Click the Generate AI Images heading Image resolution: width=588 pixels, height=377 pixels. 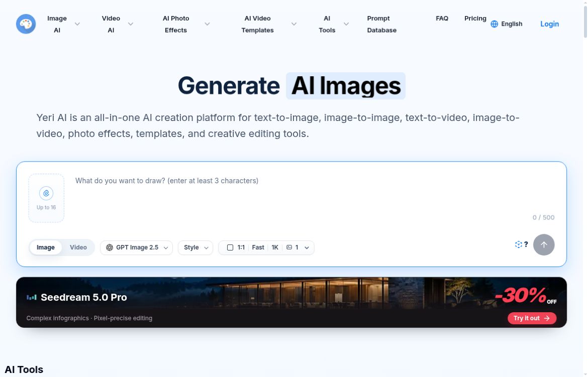pyautogui.click(x=291, y=86)
